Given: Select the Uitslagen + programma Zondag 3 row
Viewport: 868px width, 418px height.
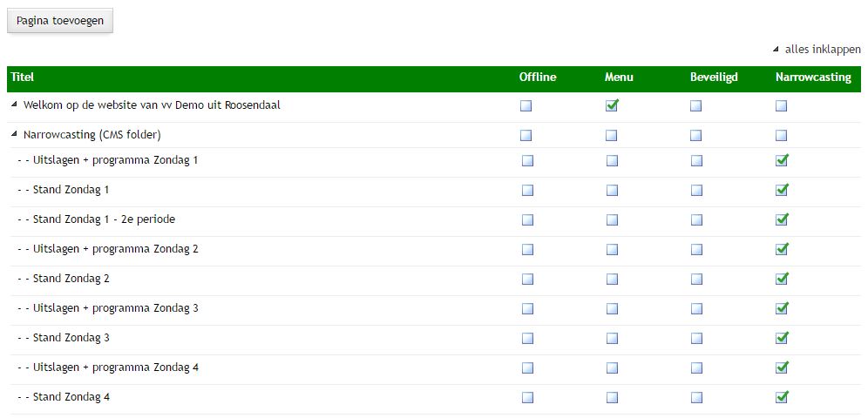Looking at the screenshot, I should [115, 308].
